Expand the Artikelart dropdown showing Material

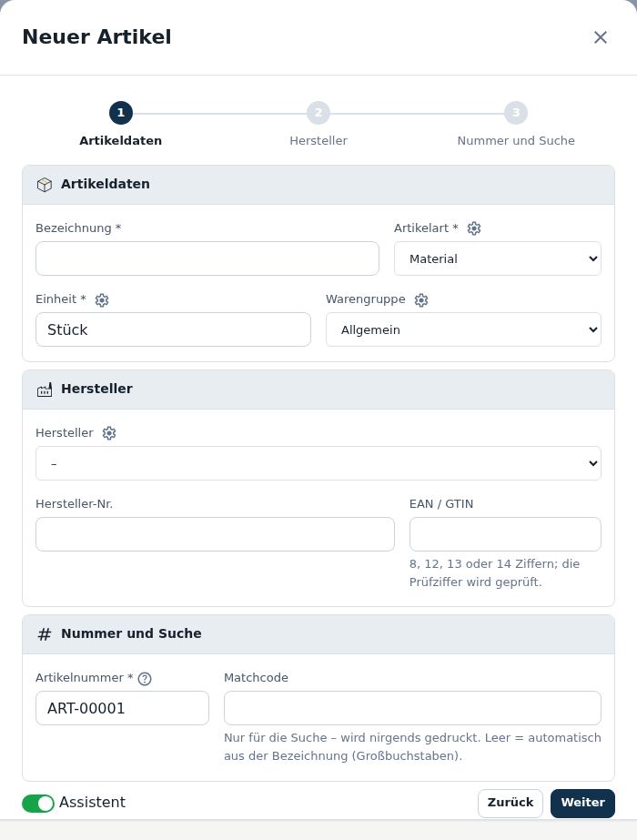coord(497,258)
